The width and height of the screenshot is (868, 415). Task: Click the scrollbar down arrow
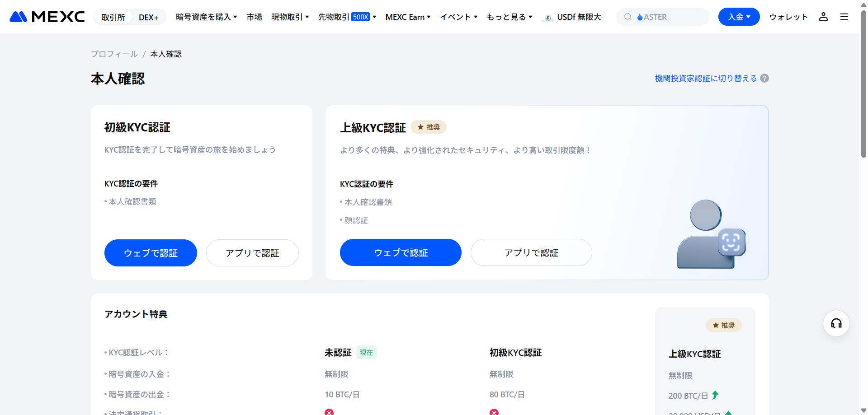(863, 410)
